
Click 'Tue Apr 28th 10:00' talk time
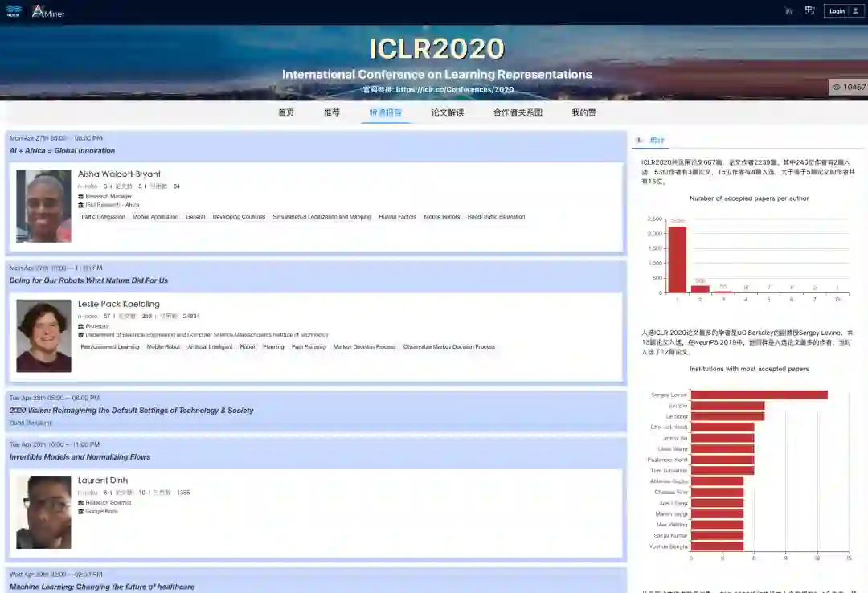55,444
